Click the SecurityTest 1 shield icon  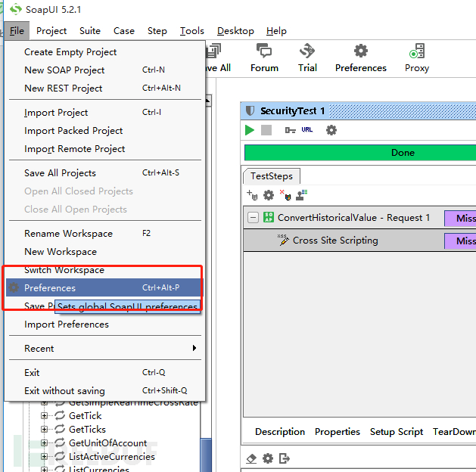tap(250, 110)
